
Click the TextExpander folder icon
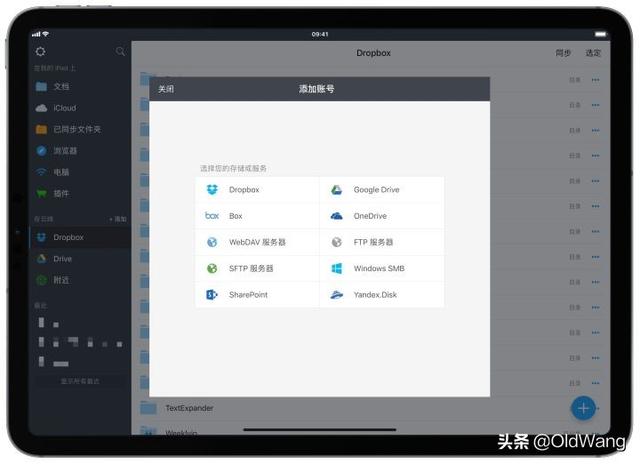pos(148,408)
